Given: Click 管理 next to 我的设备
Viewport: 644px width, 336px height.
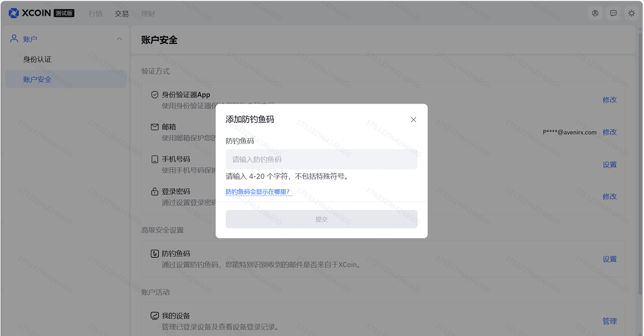Looking at the screenshot, I should pos(609,321).
